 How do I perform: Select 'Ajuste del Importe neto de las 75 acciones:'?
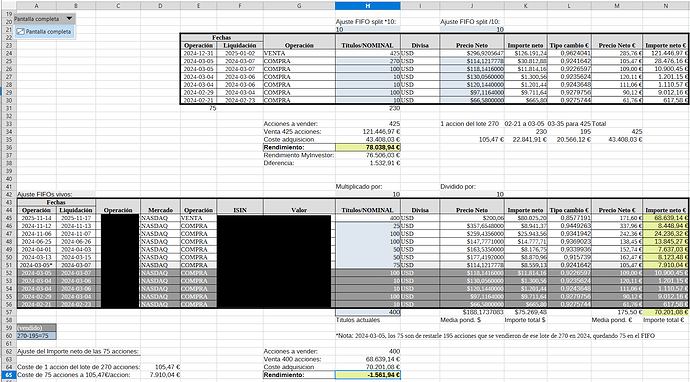point(78,352)
